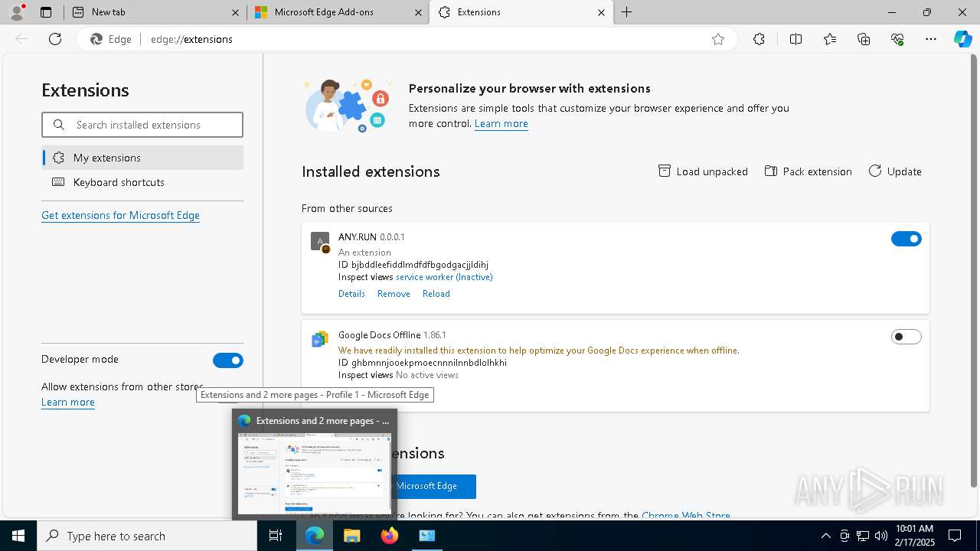This screenshot has width=980, height=551.
Task: Open Learn more link under other stores
Action: (x=68, y=402)
